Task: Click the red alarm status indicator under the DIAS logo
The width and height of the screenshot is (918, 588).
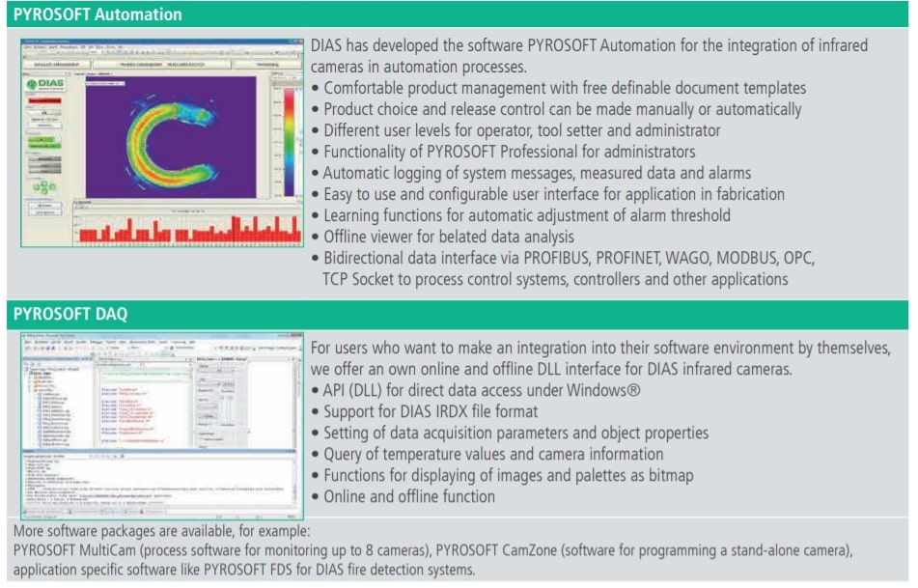Action: 45,100
